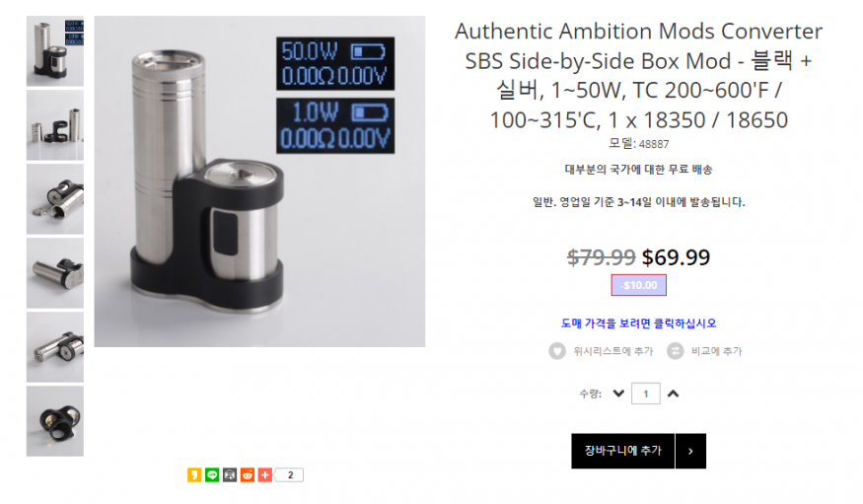The width and height of the screenshot is (863, 504).
Task: Click the share count bubble showing 2
Action: pos(290,474)
